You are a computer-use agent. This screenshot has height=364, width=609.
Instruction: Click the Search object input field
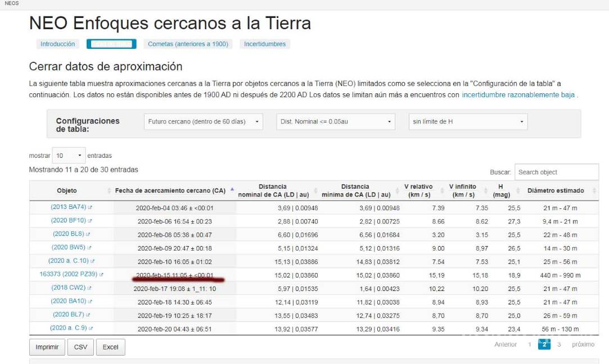pyautogui.click(x=556, y=172)
